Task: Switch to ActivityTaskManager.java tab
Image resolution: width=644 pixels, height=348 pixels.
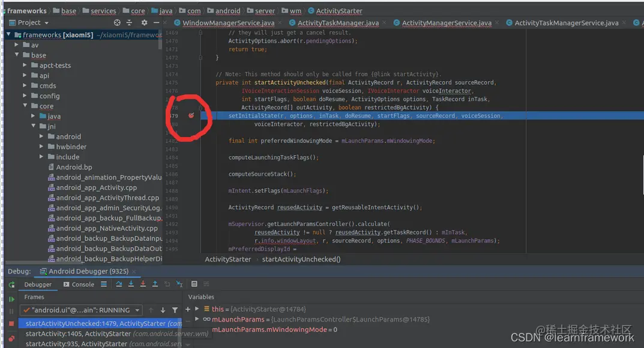Action: 338,23
